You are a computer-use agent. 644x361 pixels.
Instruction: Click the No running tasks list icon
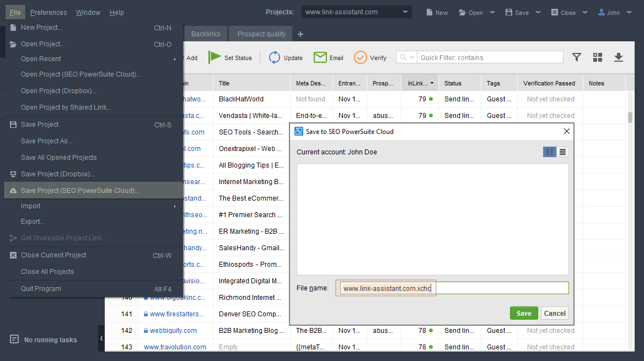click(14, 340)
